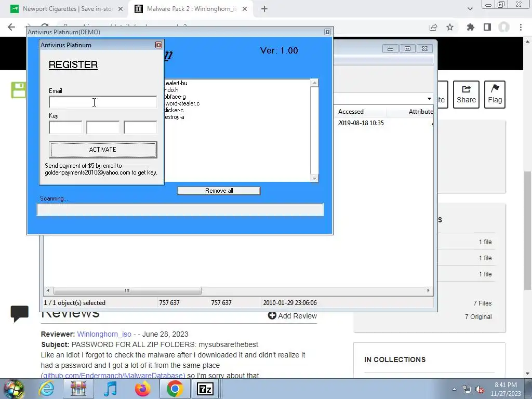This screenshot has width=532, height=399.
Task: Minimize the 7-Zip window
Action: click(x=390, y=49)
